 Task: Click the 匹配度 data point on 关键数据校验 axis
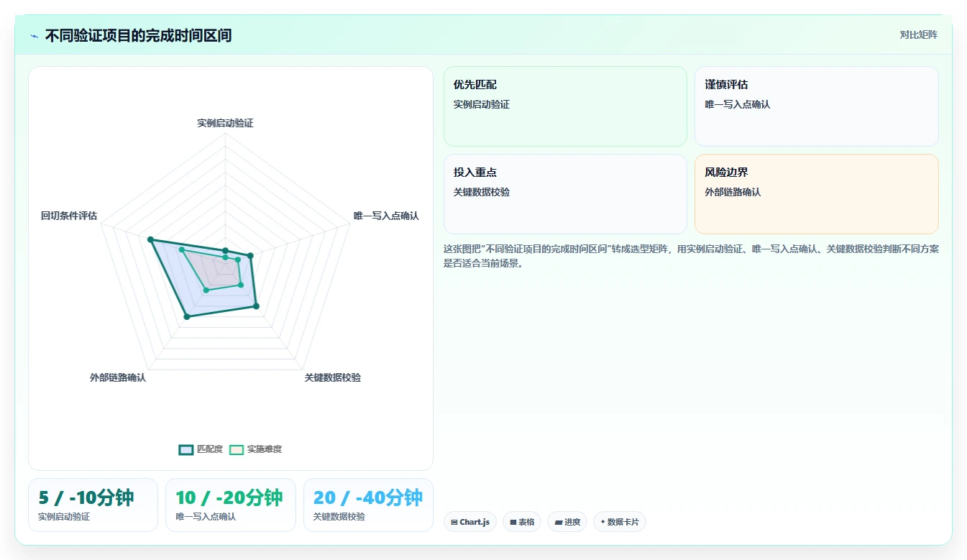pyautogui.click(x=256, y=307)
